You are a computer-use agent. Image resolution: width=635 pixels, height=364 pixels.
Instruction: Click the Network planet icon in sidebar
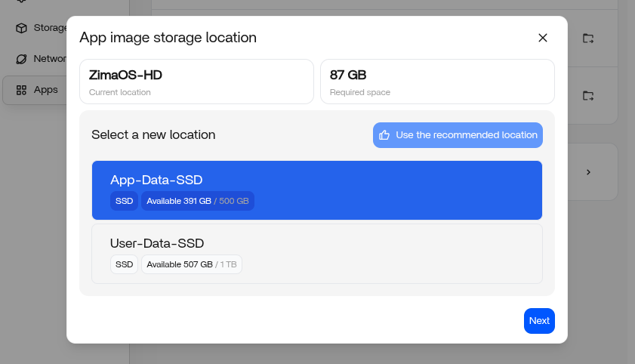(x=21, y=59)
